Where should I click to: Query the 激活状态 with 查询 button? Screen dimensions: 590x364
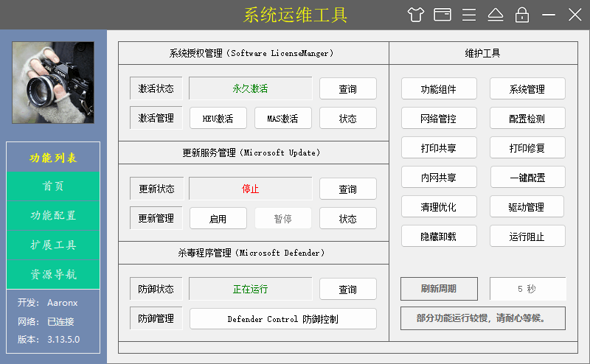[347, 89]
